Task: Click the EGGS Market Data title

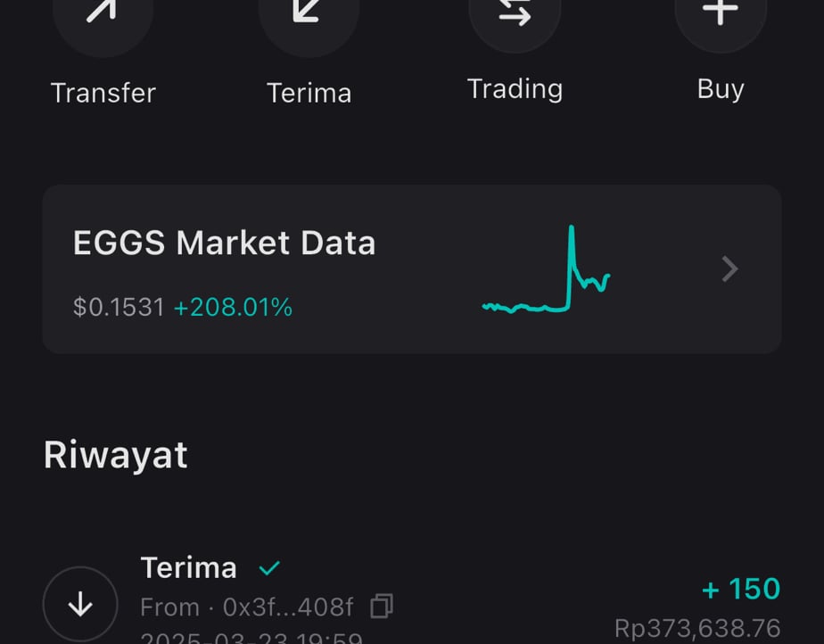Action: tap(225, 243)
